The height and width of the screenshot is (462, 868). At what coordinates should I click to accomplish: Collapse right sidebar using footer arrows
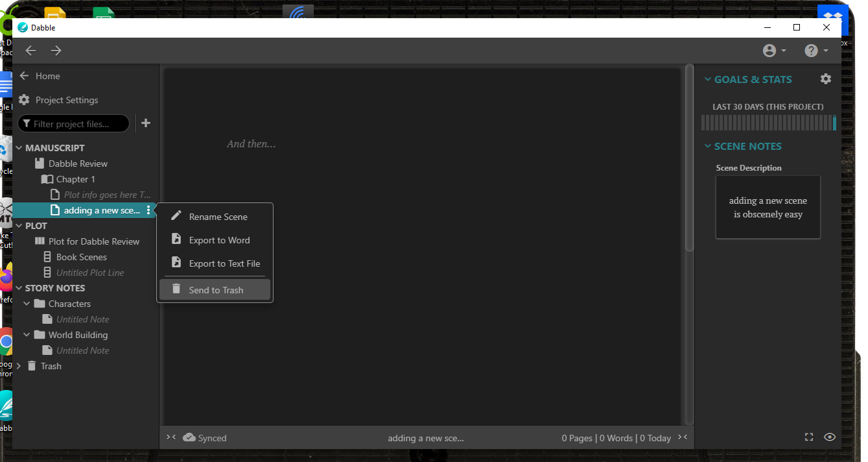[683, 437]
